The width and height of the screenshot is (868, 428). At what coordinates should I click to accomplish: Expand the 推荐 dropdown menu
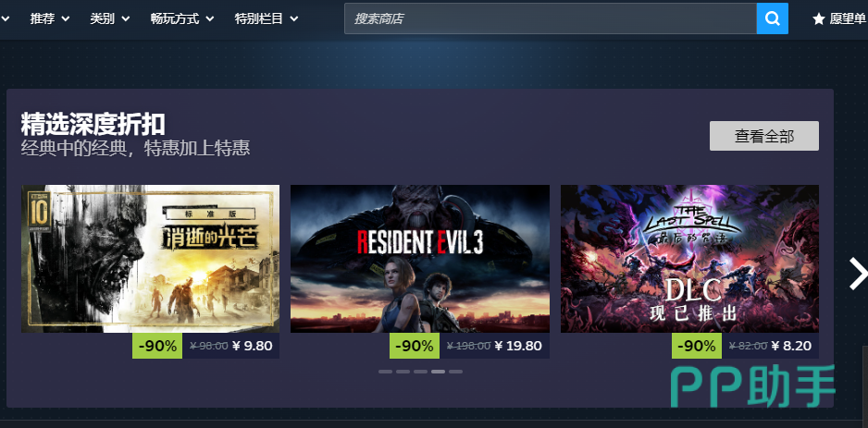pyautogui.click(x=50, y=18)
